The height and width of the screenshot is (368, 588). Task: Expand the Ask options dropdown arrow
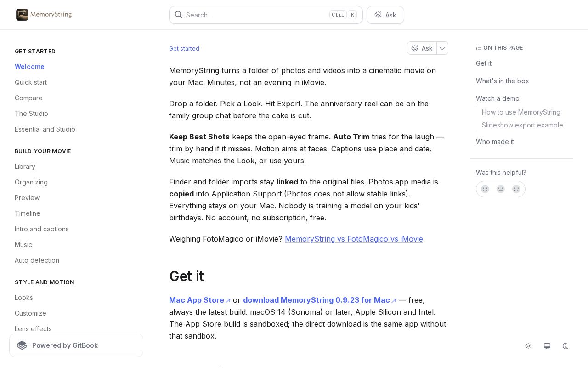[442, 48]
